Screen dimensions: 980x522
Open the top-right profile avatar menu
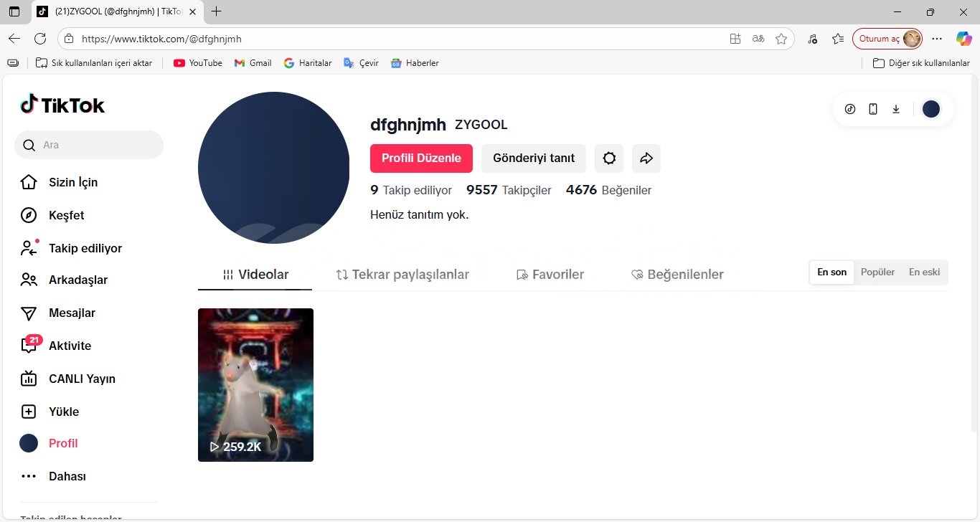point(931,109)
